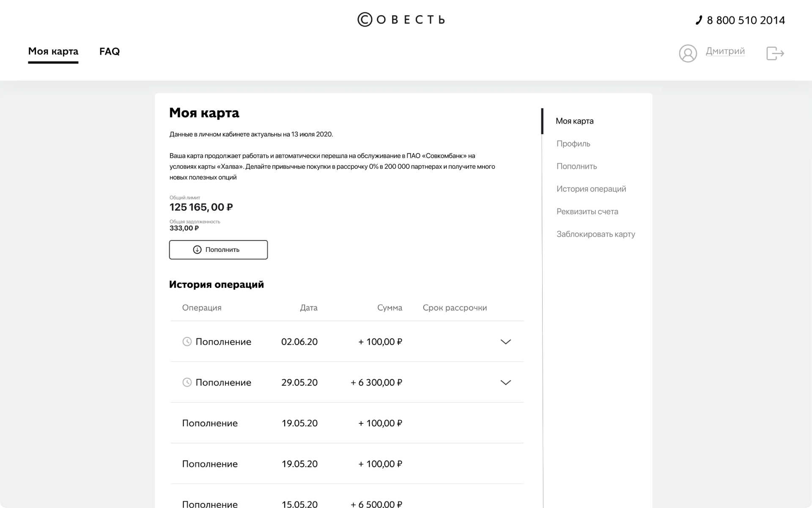The image size is (812, 508).
Task: Click the phone handset icon
Action: pos(699,20)
